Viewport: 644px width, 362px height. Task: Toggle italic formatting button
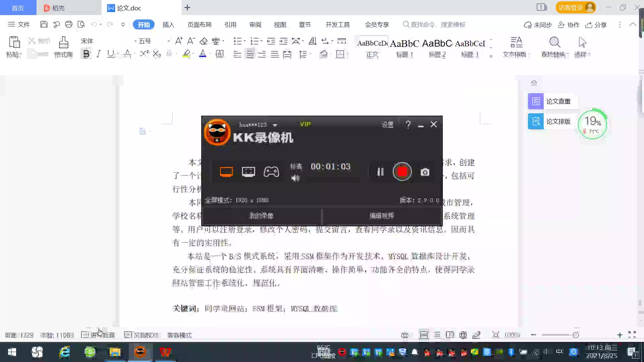[x=98, y=54]
